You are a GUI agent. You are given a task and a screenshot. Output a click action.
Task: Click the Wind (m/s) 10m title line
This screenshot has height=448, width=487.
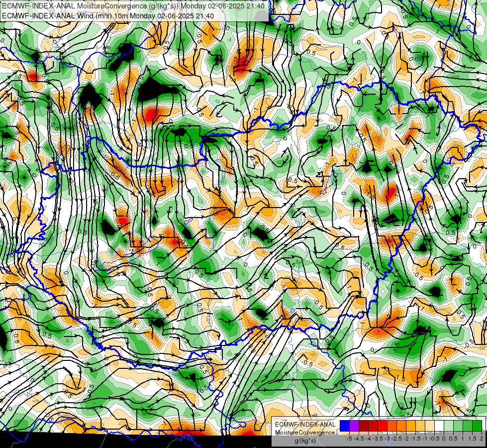click(108, 15)
